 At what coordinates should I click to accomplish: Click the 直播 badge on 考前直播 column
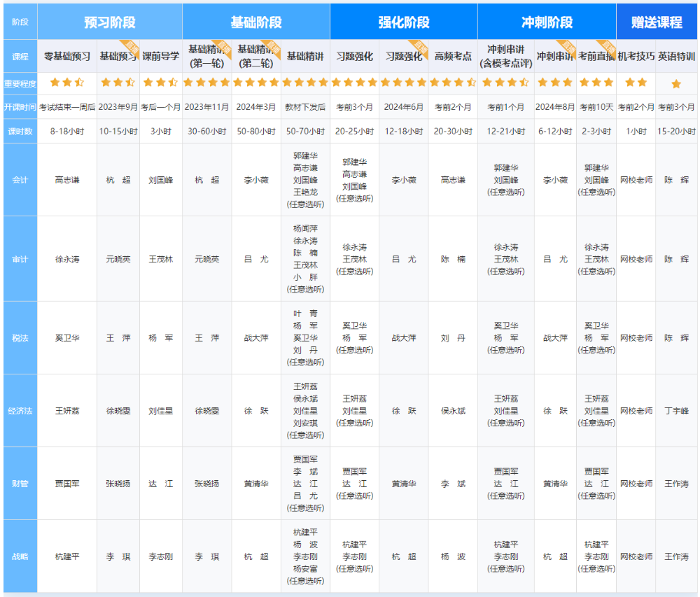point(608,47)
